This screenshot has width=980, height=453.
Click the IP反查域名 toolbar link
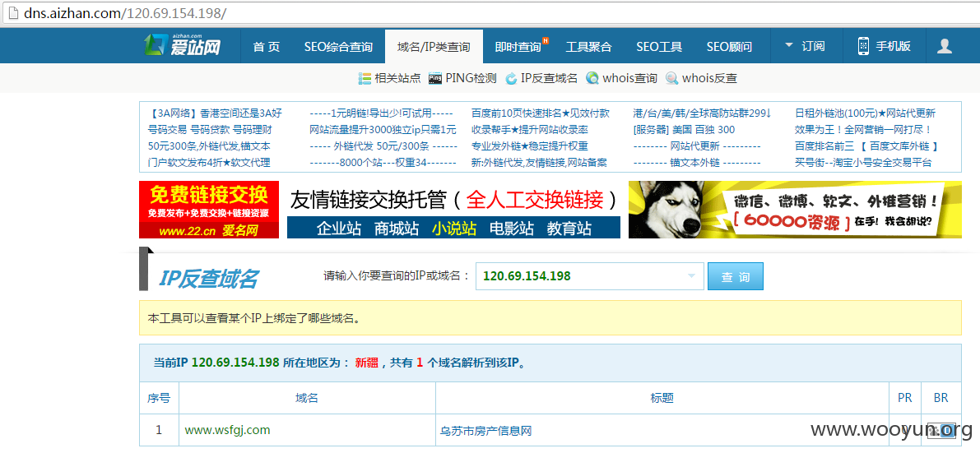coord(549,78)
